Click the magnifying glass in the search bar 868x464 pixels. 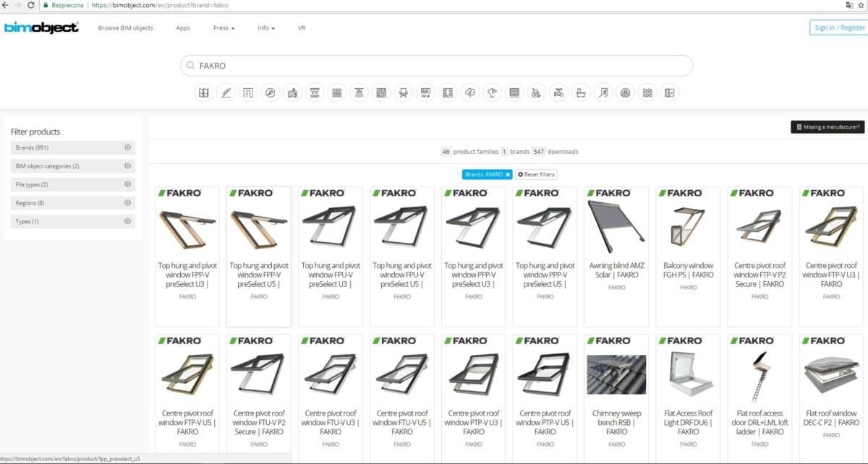[189, 65]
